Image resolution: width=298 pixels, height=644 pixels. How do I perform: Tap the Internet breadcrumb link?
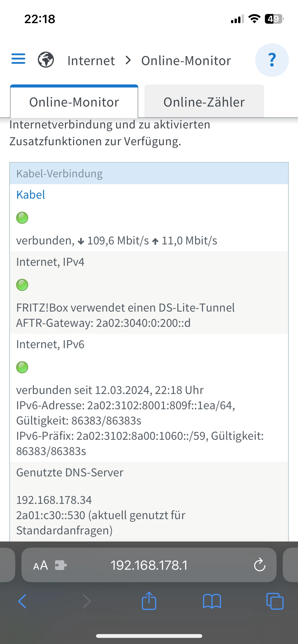coord(91,61)
